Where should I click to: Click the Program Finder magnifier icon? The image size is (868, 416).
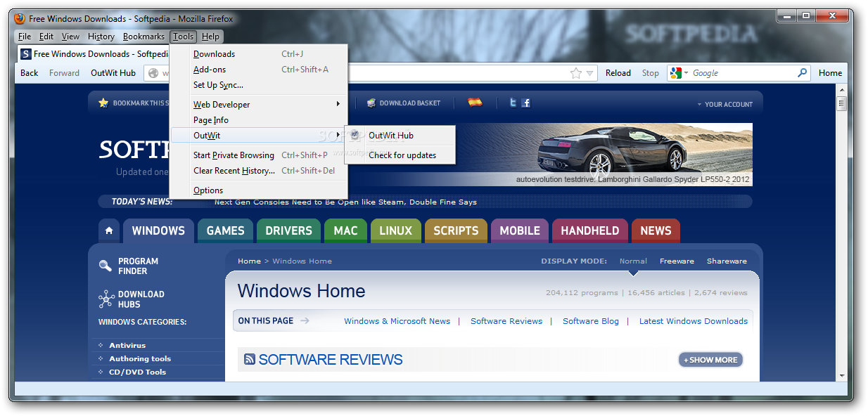pyautogui.click(x=106, y=266)
